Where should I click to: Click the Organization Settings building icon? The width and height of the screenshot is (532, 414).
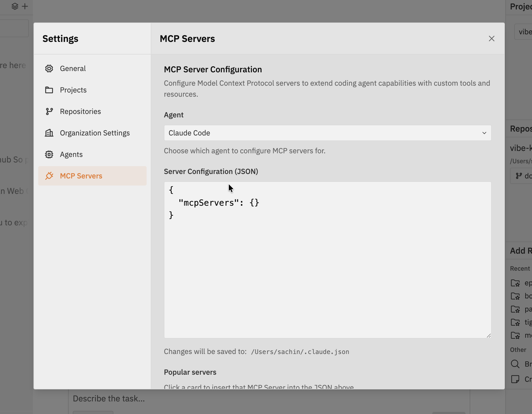click(49, 133)
